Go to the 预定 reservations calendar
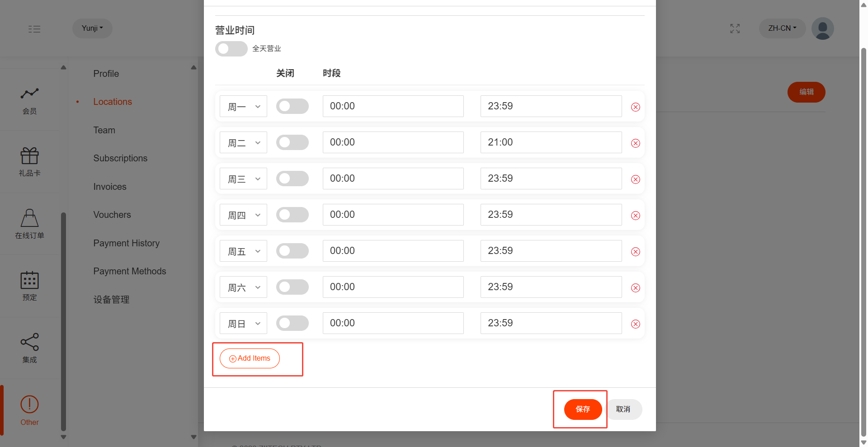Screen dimensions: 868x447 pyautogui.click(x=29, y=286)
